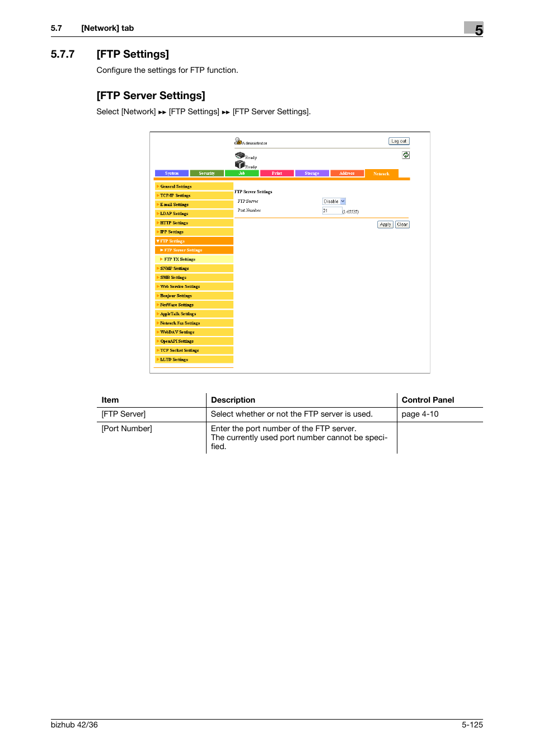Click the '5.7.7 [FTP Settings]' section heading
This screenshot has height=756, width=534.
[110, 54]
